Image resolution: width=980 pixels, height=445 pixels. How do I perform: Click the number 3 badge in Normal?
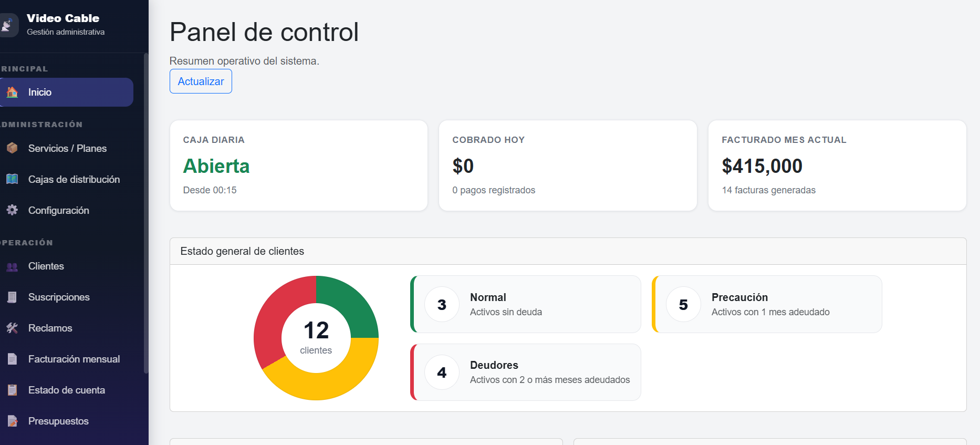pyautogui.click(x=442, y=304)
